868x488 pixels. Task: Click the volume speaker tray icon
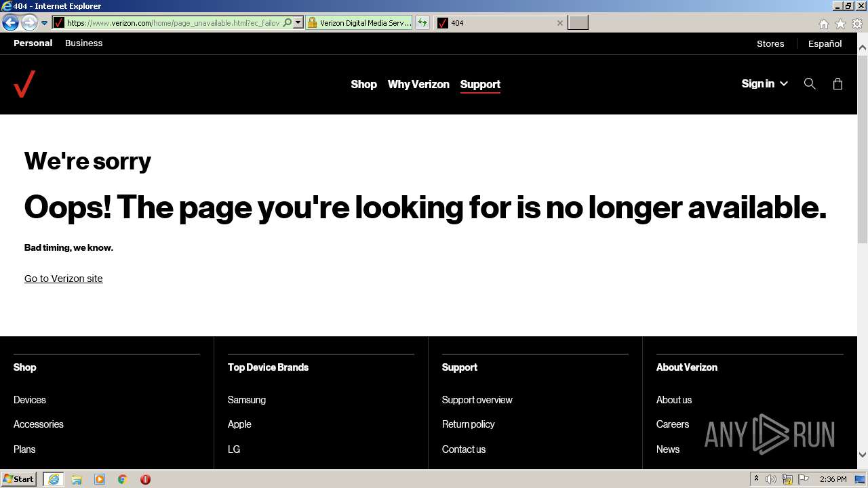click(x=771, y=479)
